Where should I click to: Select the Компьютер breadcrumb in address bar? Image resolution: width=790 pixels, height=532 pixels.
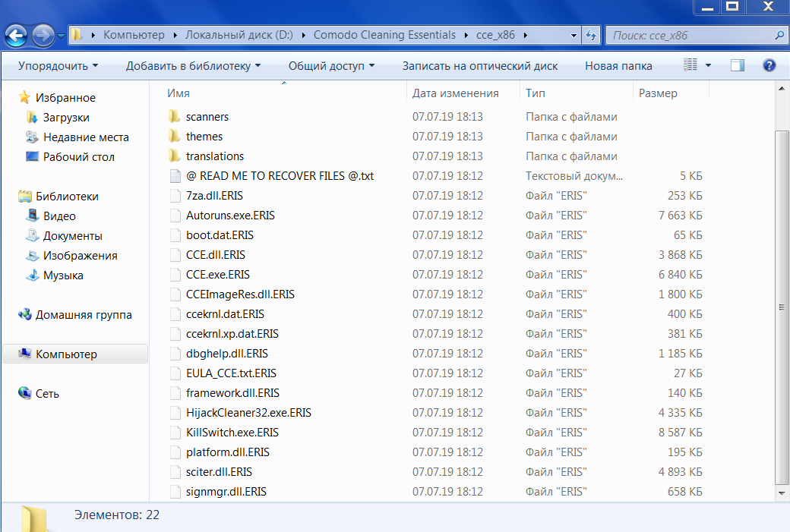tap(134, 35)
